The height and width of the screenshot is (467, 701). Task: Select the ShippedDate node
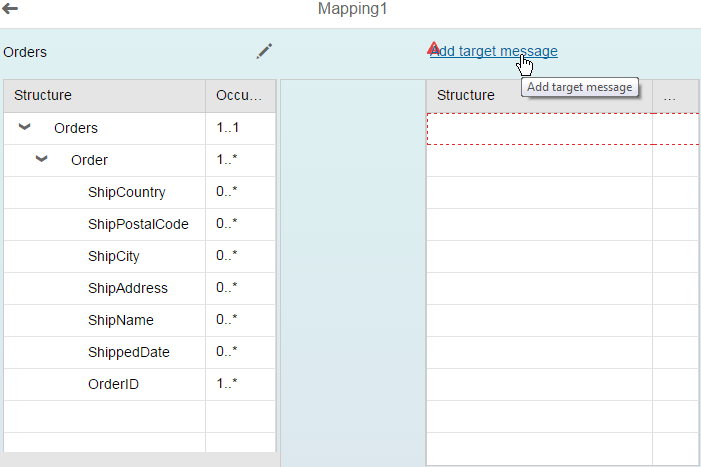(128, 352)
